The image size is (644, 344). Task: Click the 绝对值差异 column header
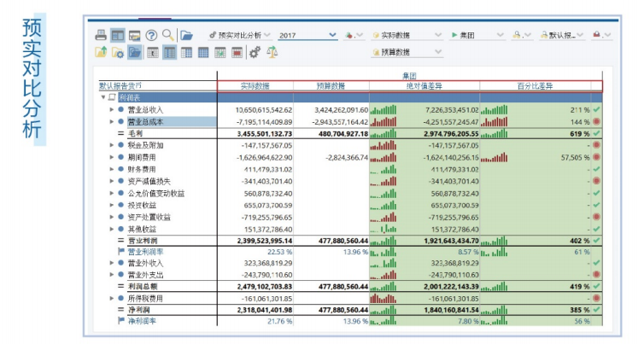(424, 86)
